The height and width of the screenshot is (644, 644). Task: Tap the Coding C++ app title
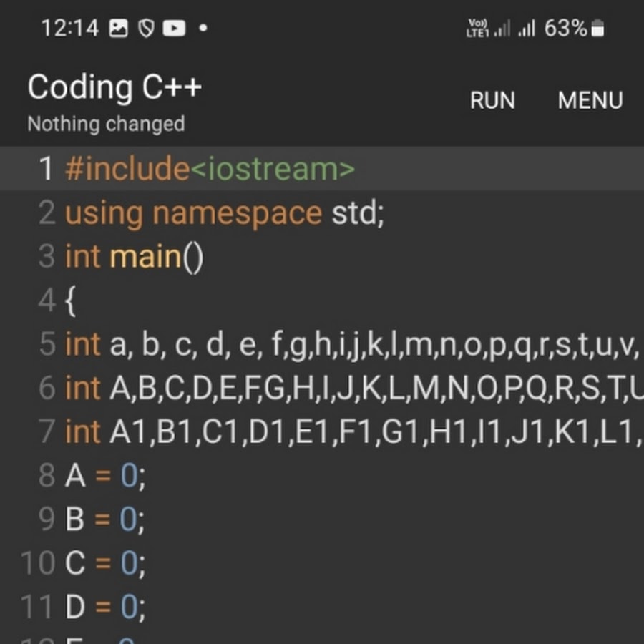[x=114, y=87]
